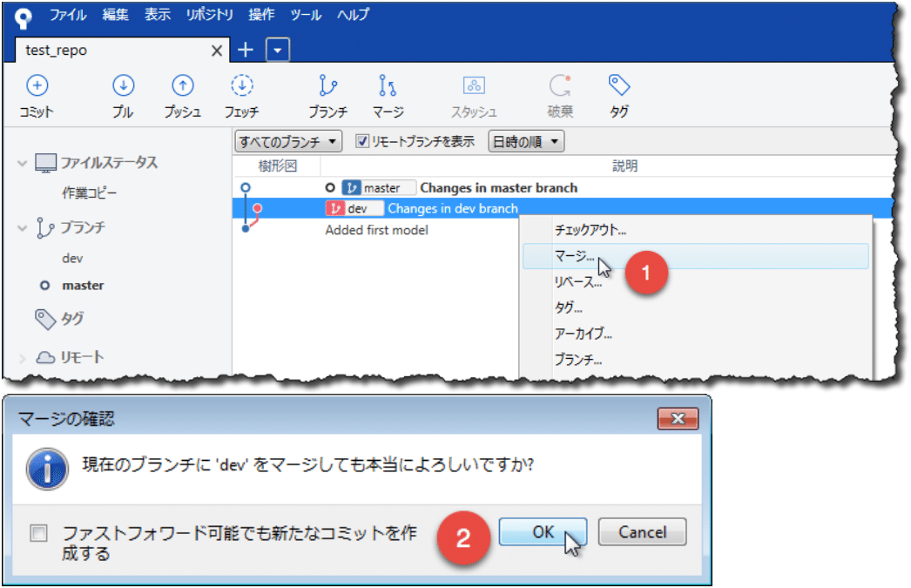Choose Tag (タグ...) in the context menu
This screenshot has height=588, width=911.
696,308
